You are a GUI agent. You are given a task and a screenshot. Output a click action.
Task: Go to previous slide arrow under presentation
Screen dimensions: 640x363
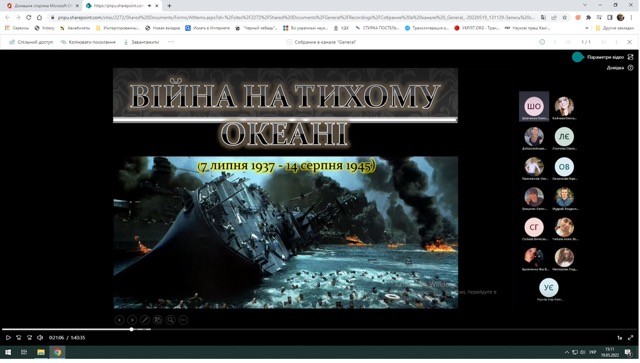pos(119,320)
